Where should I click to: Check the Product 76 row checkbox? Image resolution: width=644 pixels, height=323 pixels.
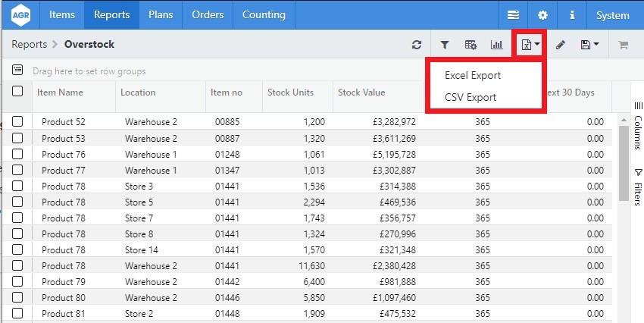coord(17,154)
